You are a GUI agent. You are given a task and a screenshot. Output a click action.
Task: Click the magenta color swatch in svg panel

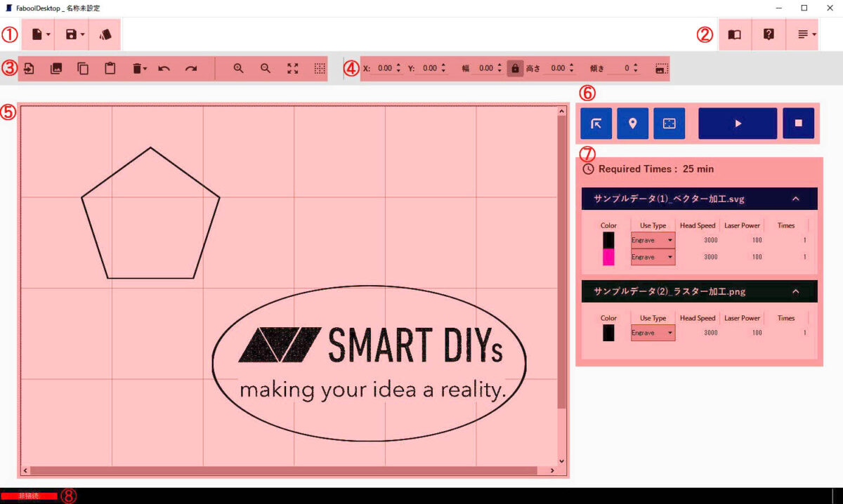(608, 257)
